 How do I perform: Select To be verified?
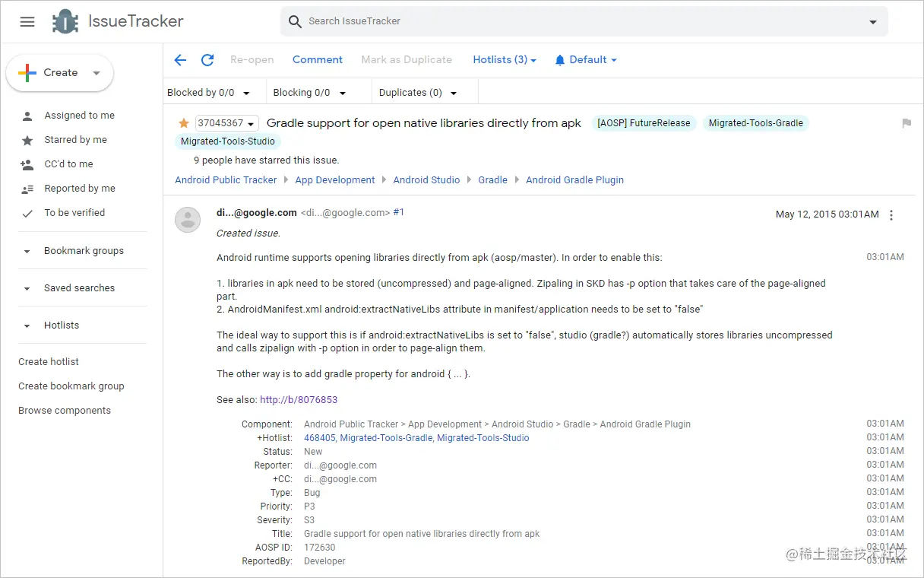click(x=75, y=213)
